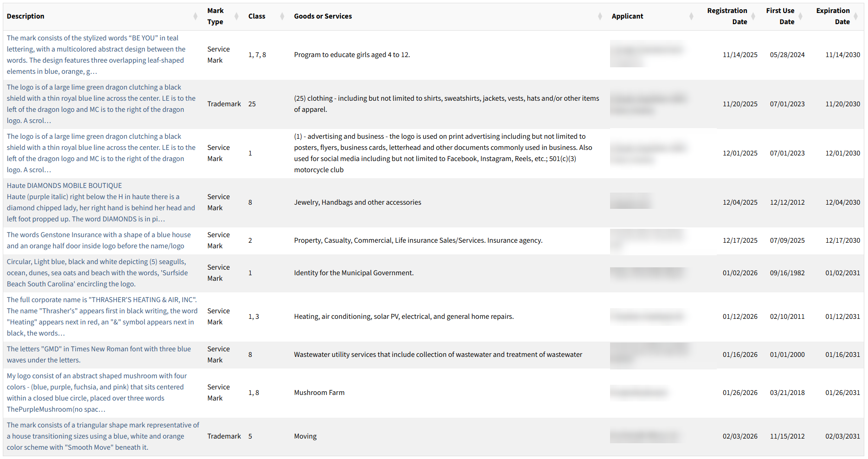Sort by Registration Date arrow icon
The width and height of the screenshot is (868, 459).
pos(753,17)
